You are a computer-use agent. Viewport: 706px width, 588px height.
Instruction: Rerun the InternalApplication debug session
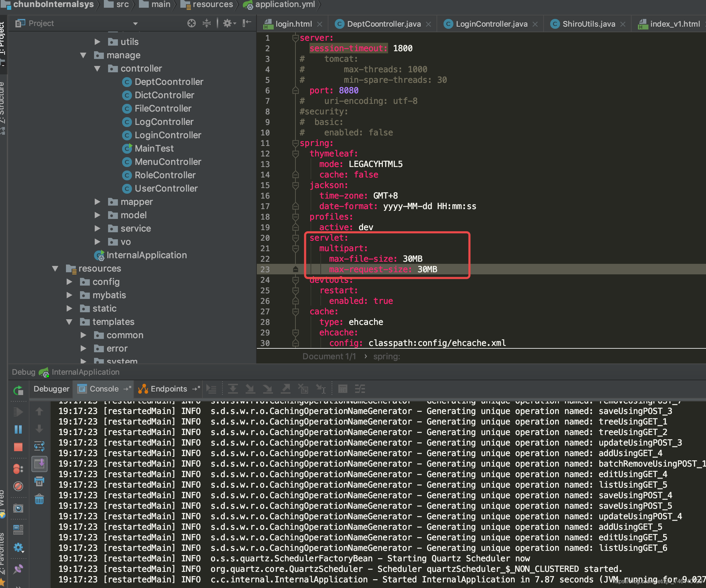[18, 390]
